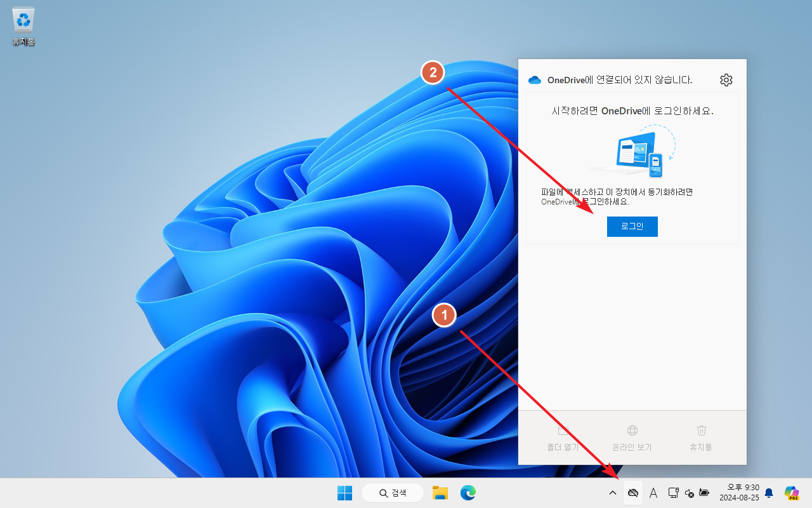The width and height of the screenshot is (812, 508).
Task: Click the OneDrive sync illustration image
Action: click(632, 152)
